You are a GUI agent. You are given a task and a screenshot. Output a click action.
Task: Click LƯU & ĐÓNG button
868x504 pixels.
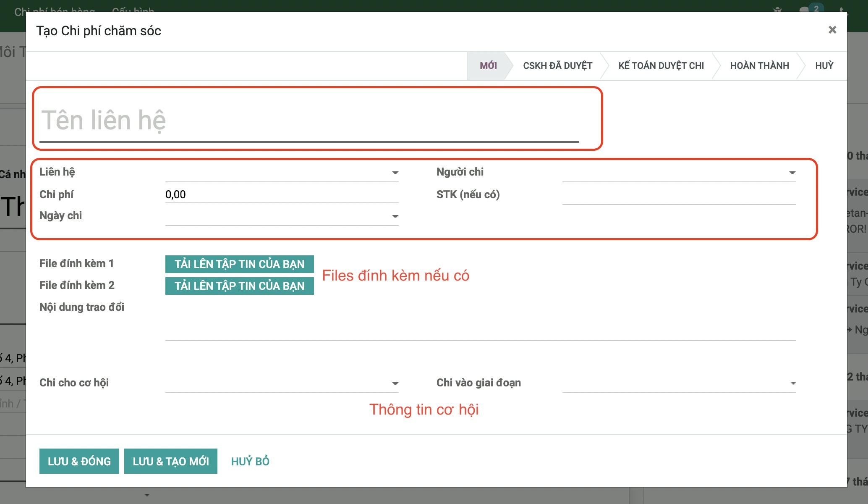79,461
